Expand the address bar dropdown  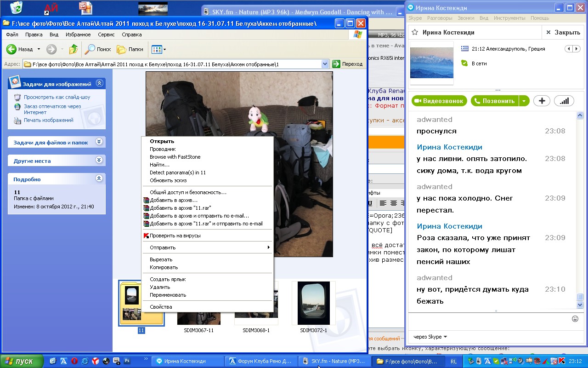click(x=325, y=64)
